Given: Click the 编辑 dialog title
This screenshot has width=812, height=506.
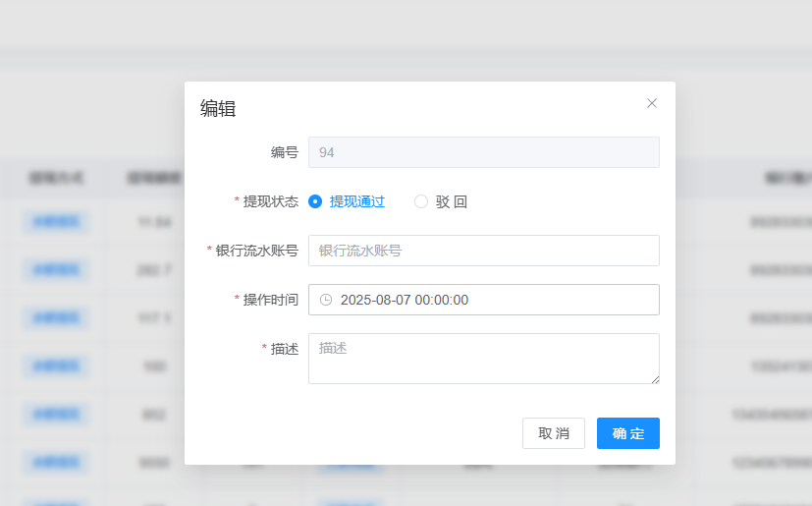Looking at the screenshot, I should pyautogui.click(x=218, y=109).
